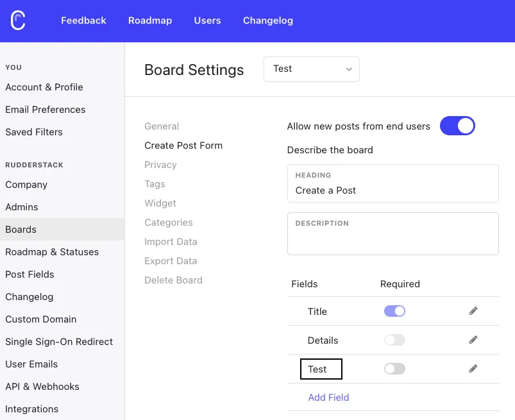Go to Roadmap in top navigation

(150, 21)
